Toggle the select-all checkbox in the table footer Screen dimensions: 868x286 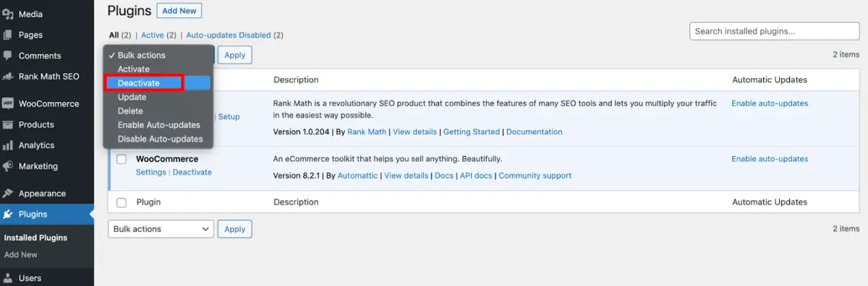[x=122, y=202]
